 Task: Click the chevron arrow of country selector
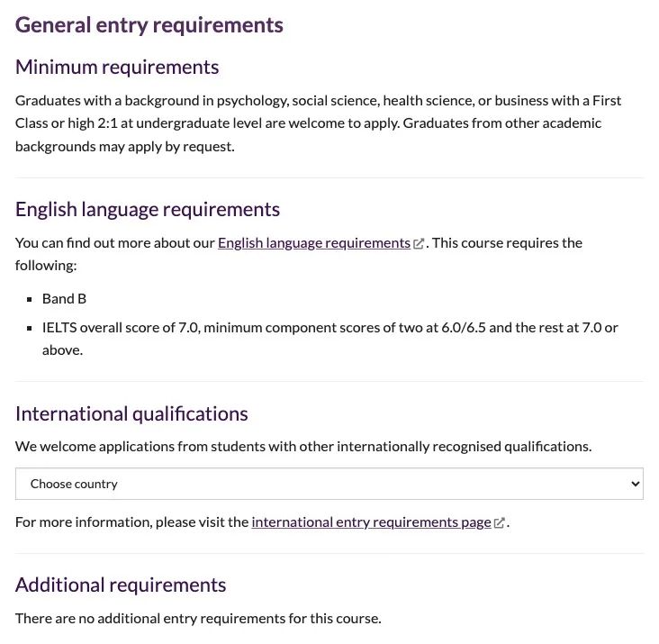click(x=635, y=484)
